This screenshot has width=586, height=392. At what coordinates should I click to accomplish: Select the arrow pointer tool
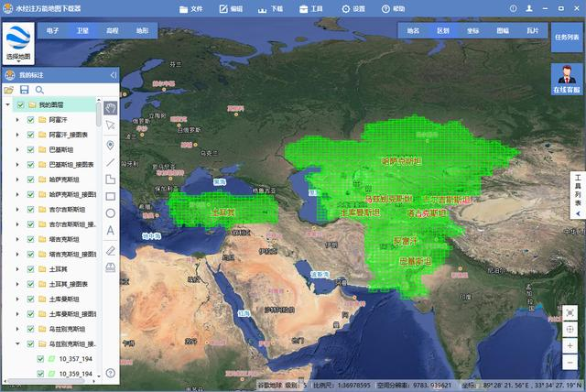[x=110, y=125]
